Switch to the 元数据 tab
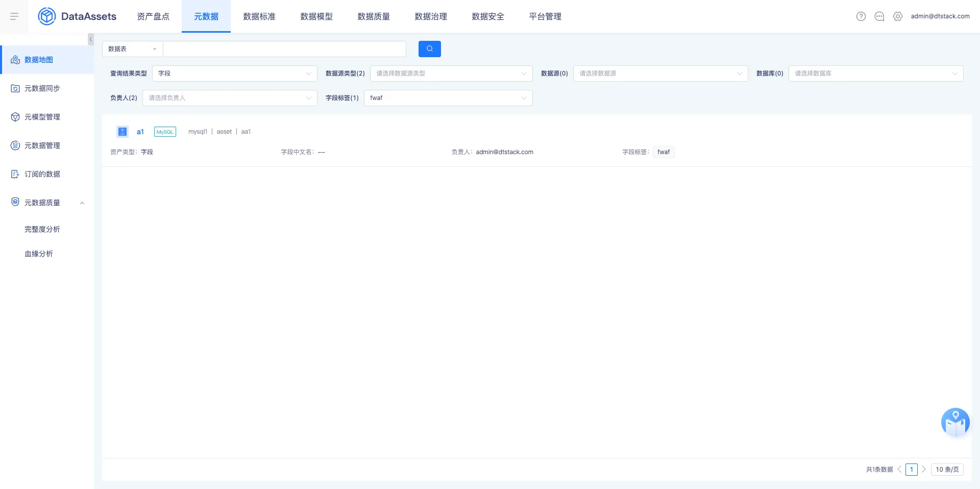This screenshot has width=980, height=489. pos(206,16)
